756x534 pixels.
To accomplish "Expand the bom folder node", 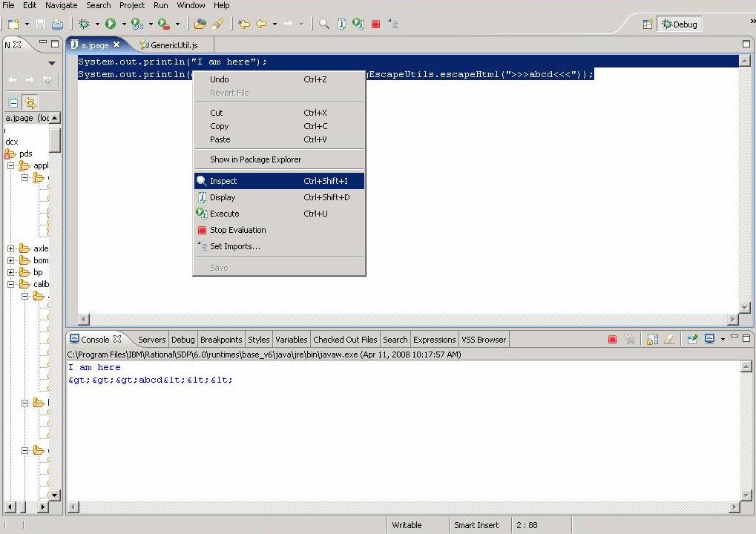I will tap(10, 261).
